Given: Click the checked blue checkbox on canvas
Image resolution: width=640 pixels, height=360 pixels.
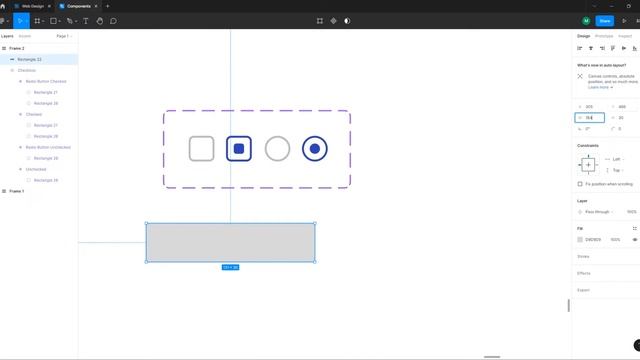Looking at the screenshot, I should point(239,149).
